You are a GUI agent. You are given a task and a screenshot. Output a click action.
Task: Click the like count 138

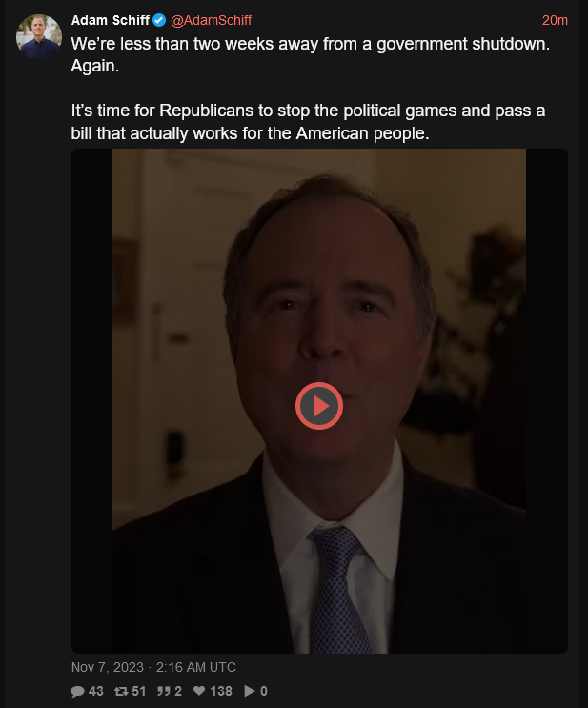click(221, 691)
